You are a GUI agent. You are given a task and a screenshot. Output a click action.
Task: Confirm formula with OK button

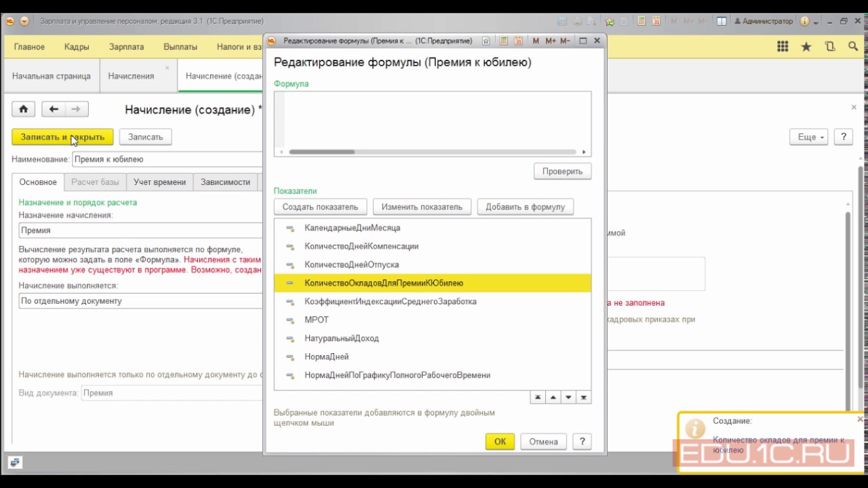[x=500, y=441]
